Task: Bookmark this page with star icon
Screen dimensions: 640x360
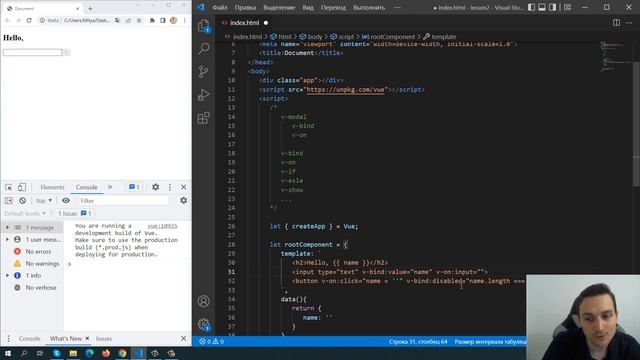Action: pos(139,20)
